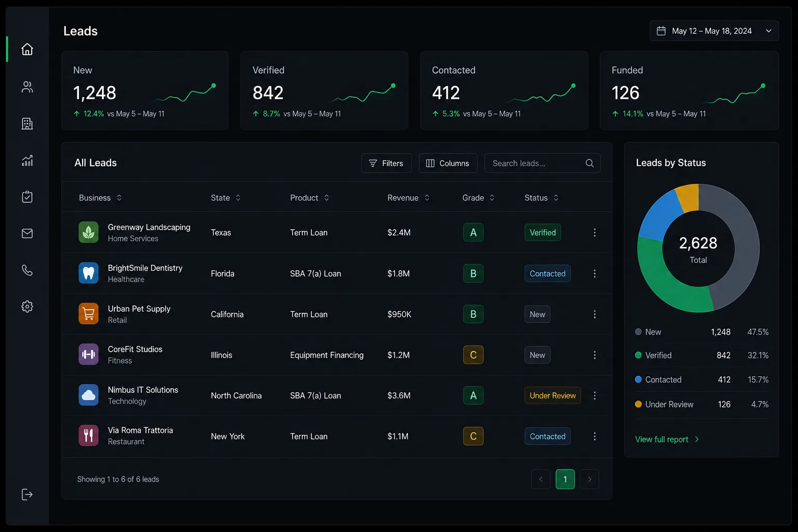Open the Funded leads stat card

689,90
